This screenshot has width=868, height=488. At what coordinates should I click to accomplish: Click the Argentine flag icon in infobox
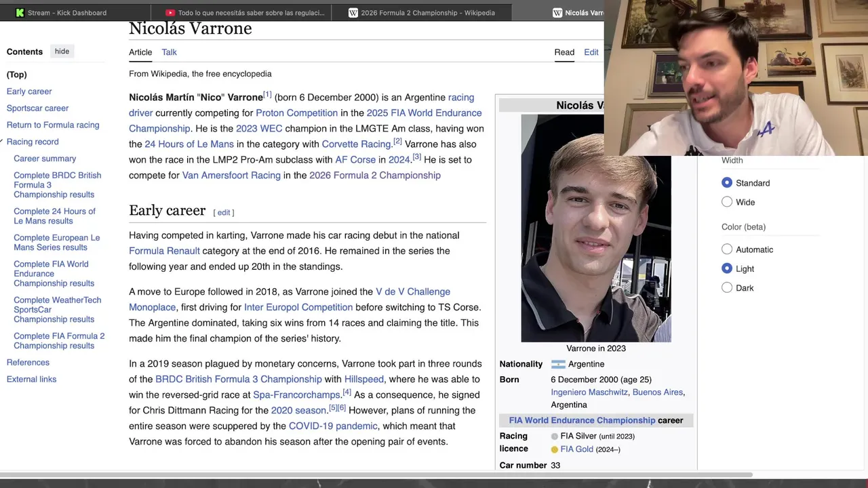(x=558, y=364)
